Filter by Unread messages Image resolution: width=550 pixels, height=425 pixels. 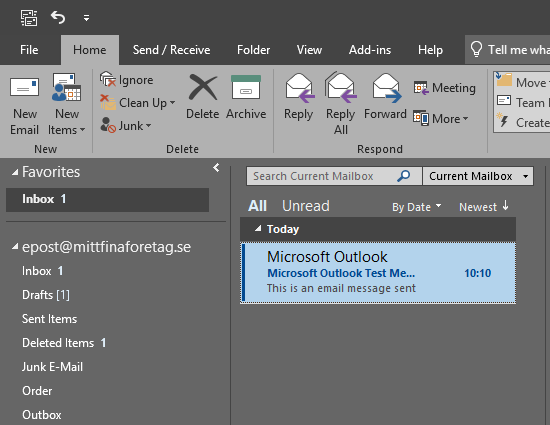click(x=306, y=206)
